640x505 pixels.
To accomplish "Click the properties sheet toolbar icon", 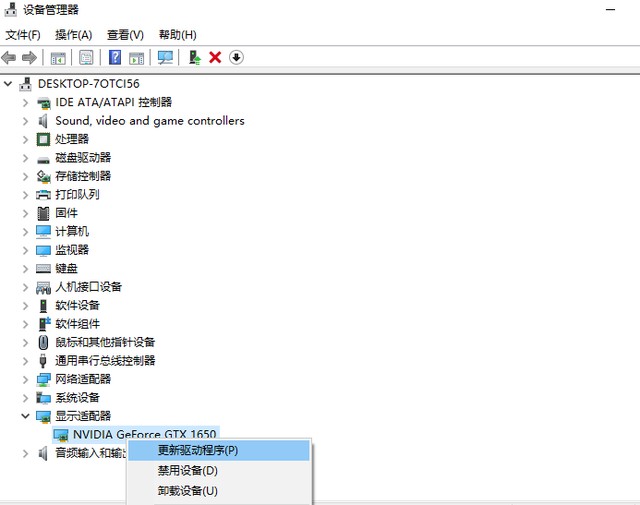I will point(86,58).
